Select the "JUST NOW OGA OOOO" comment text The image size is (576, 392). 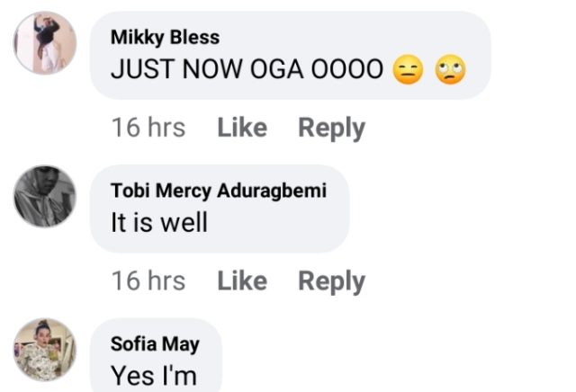coord(247,70)
